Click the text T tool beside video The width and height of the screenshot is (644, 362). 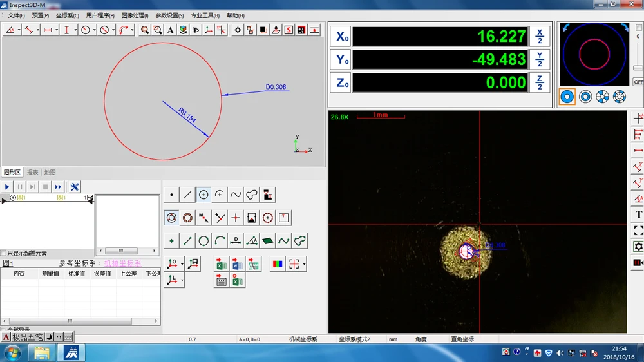[638, 214]
